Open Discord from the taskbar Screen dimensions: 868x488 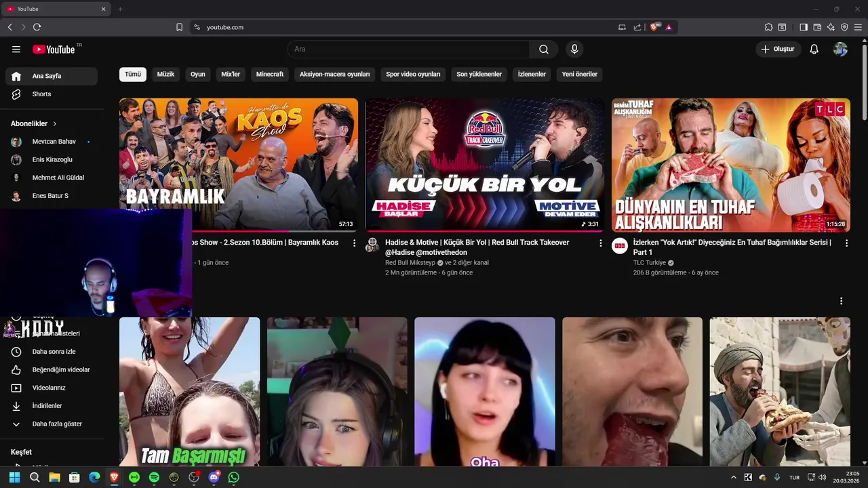tap(214, 477)
